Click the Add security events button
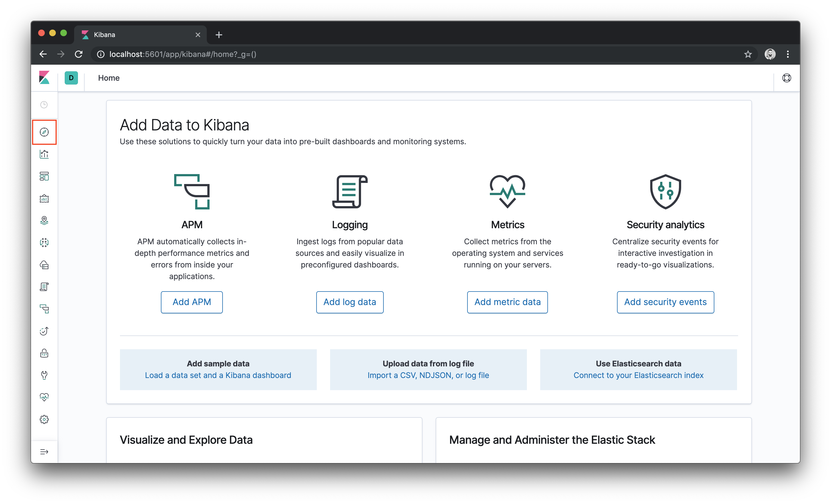This screenshot has width=831, height=504. click(x=665, y=302)
